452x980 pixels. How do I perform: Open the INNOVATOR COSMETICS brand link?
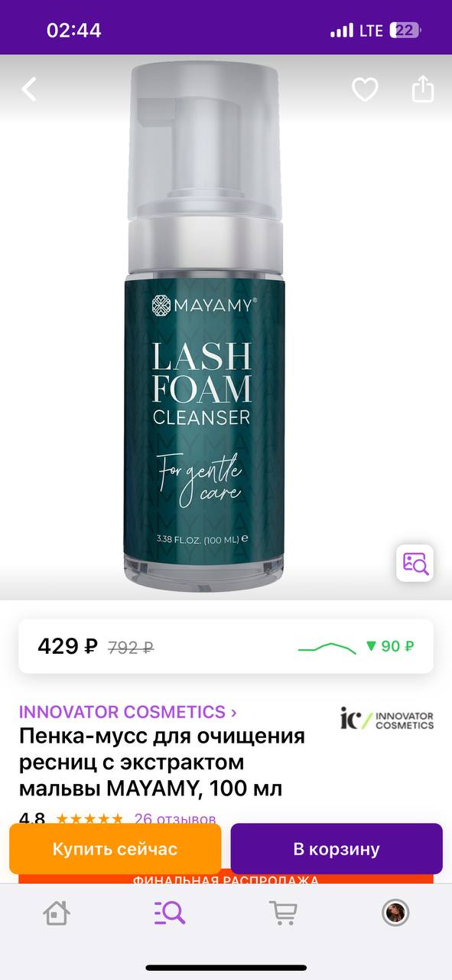pyautogui.click(x=122, y=712)
